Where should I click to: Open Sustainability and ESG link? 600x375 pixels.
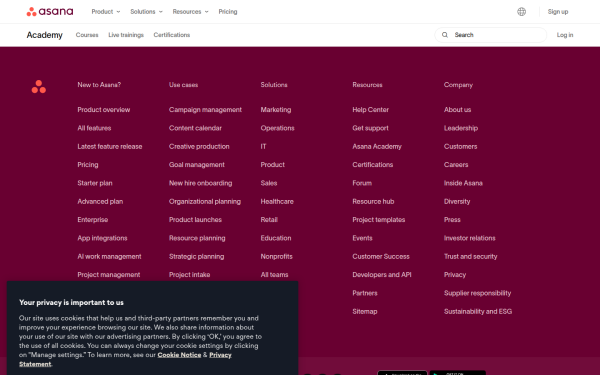click(x=478, y=311)
